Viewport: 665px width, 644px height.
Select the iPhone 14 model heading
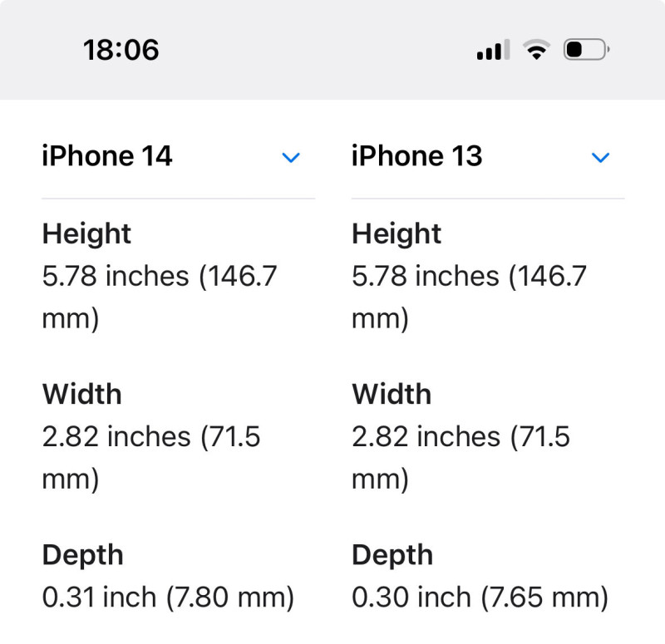point(107,155)
